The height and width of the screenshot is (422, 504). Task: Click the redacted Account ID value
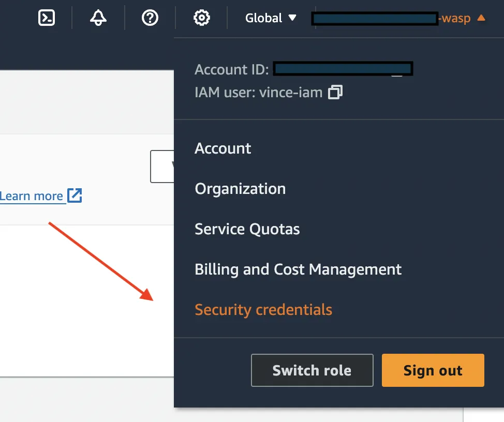(343, 69)
